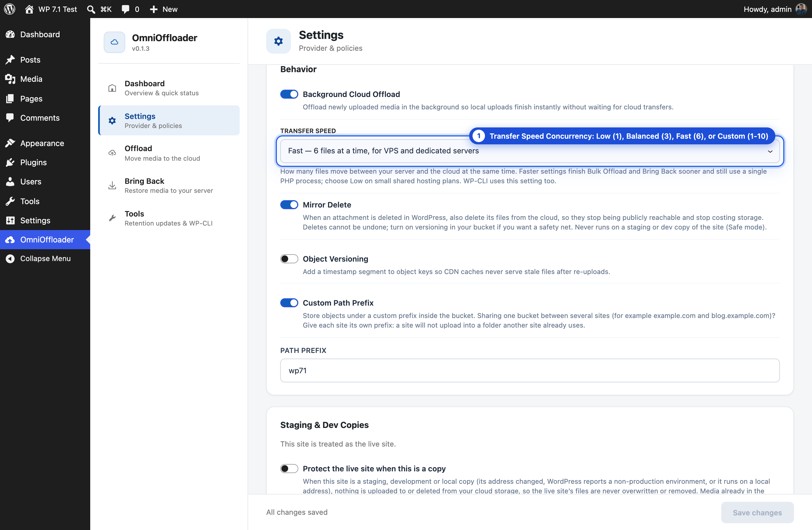812x530 pixels.
Task: Click the Comments bubble icon in sidebar
Action: point(10,118)
